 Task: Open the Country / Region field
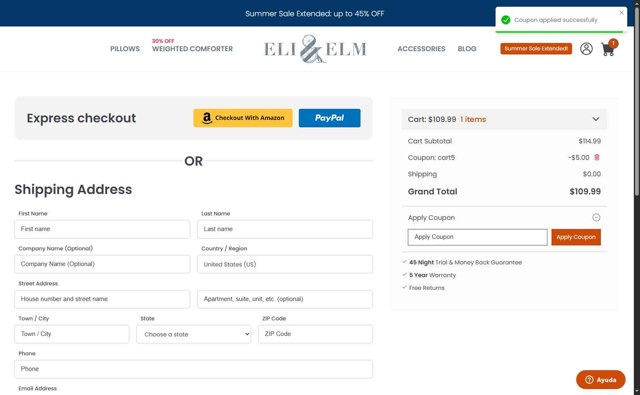pyautogui.click(x=285, y=264)
